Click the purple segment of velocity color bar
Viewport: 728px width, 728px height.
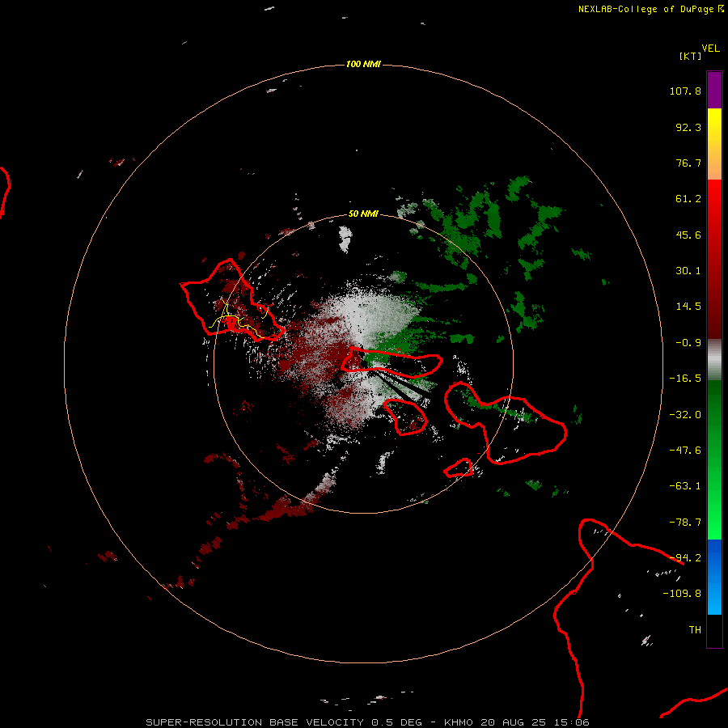click(714, 90)
